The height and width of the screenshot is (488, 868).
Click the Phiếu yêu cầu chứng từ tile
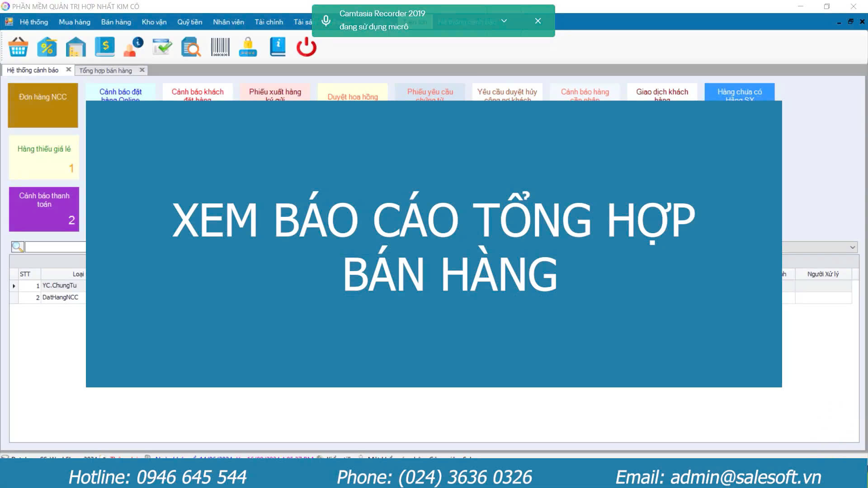pos(430,92)
